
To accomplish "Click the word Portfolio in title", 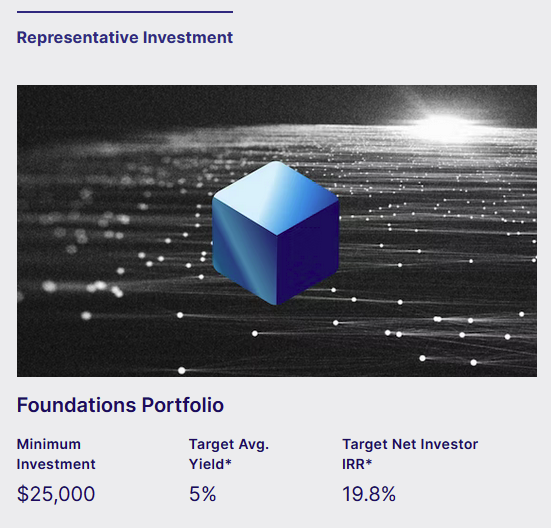I will point(183,405).
